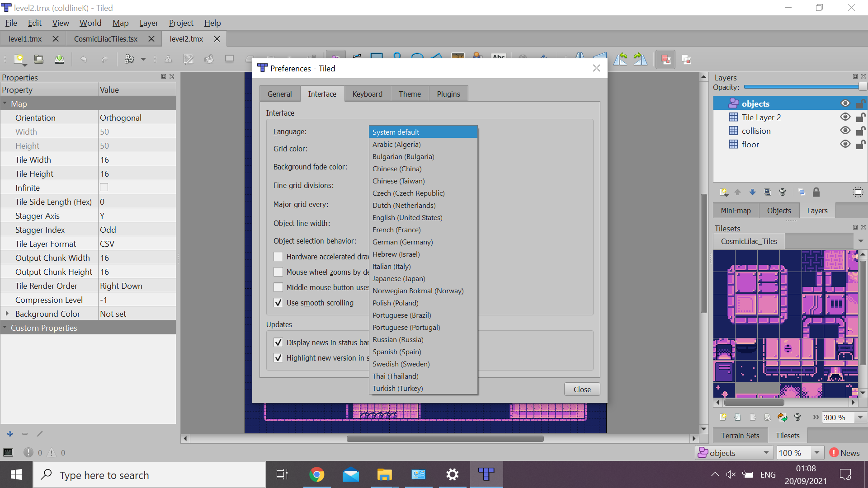Delete the selected layer using the trash icon
The height and width of the screenshot is (488, 868).
[783, 192]
